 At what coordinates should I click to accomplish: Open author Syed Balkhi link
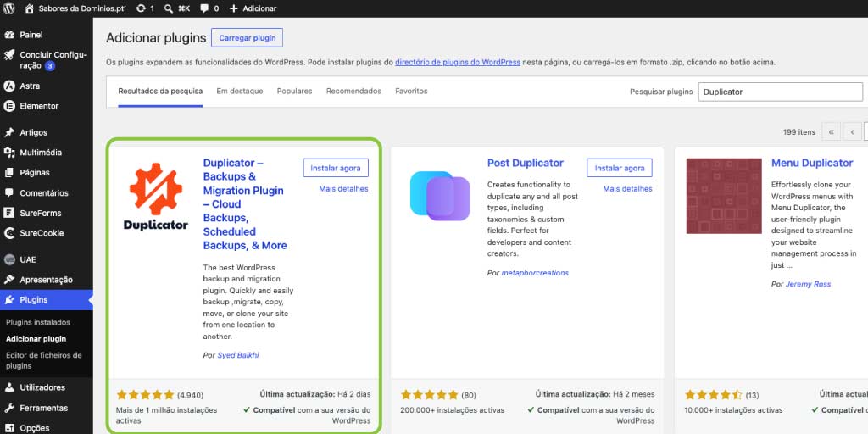(x=238, y=355)
